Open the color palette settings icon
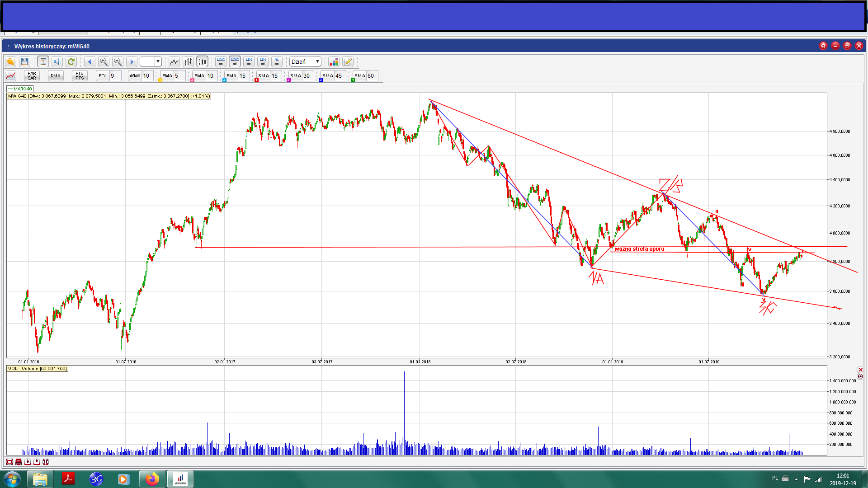Screen dimensions: 868x488 click(x=334, y=61)
